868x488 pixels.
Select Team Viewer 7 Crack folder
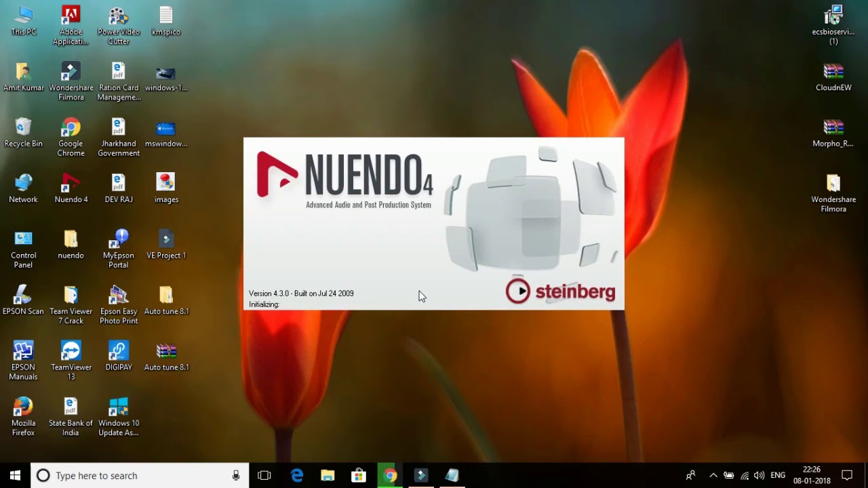point(71,305)
